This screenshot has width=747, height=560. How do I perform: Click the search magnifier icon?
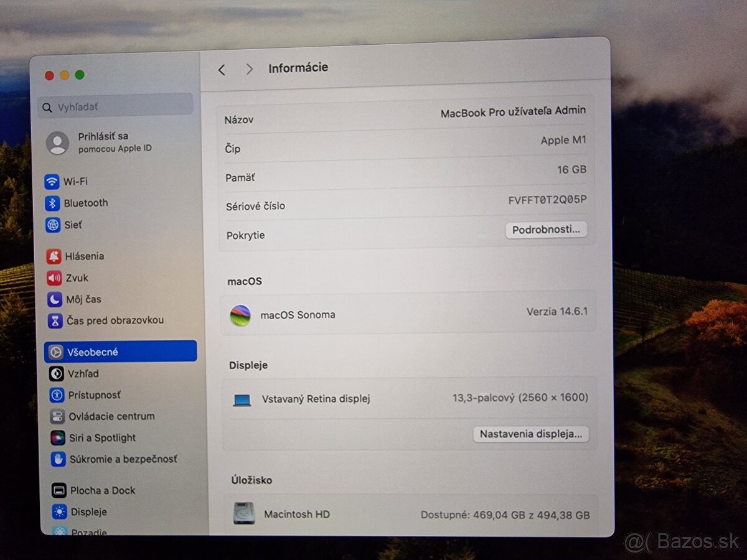point(47,108)
